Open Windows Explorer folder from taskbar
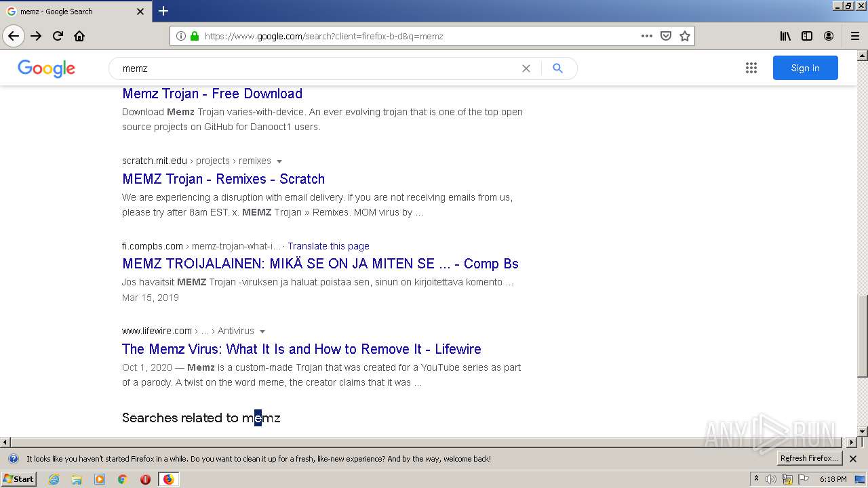Viewport: 868px width, 488px height. 77,479
